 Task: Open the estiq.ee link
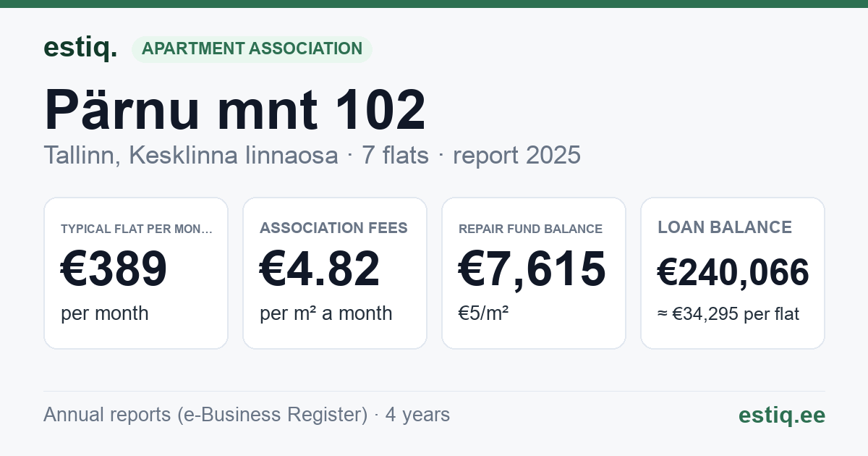(781, 415)
